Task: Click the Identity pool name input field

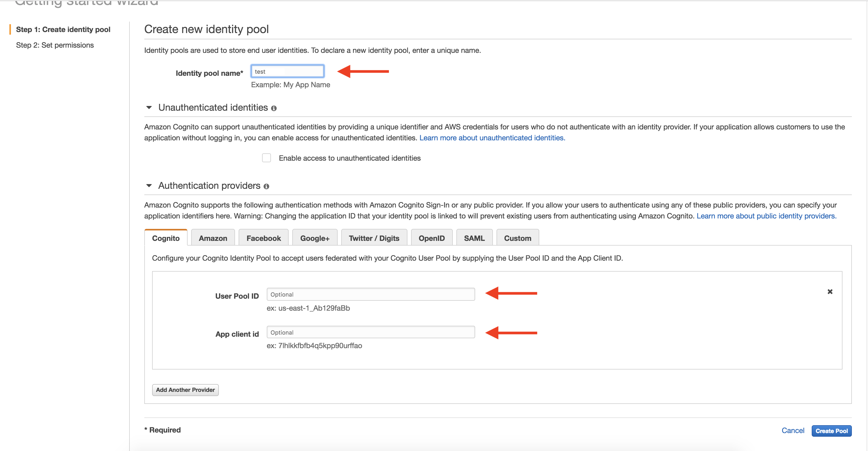Action: [288, 71]
